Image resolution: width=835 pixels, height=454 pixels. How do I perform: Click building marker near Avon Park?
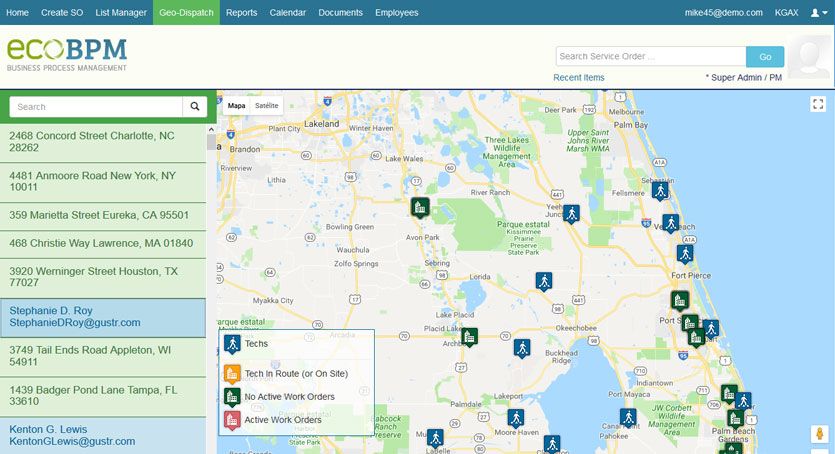click(x=420, y=207)
